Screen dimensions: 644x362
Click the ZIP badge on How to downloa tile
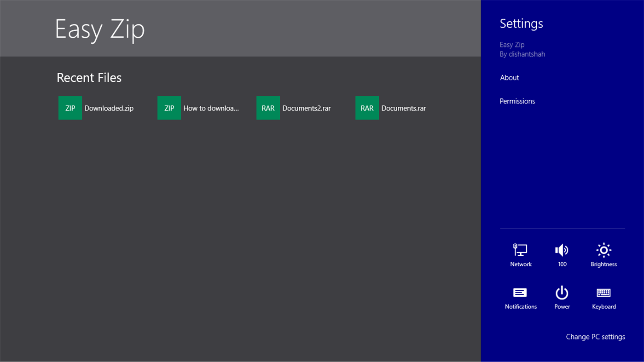pos(169,108)
